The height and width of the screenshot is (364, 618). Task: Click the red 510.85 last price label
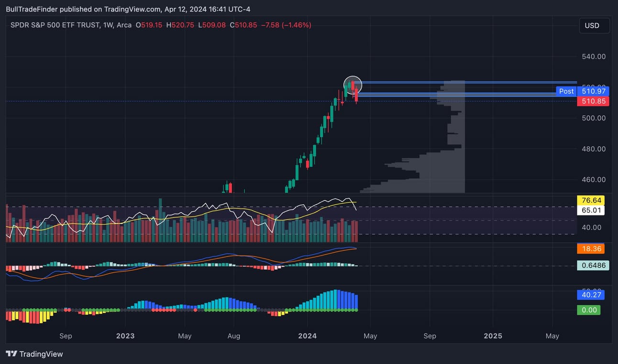[593, 101]
